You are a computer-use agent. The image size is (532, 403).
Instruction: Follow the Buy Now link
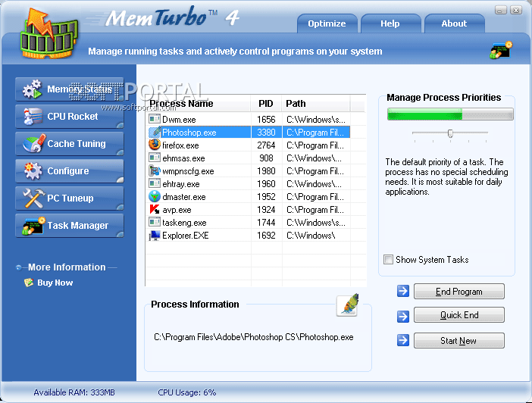[55, 283]
